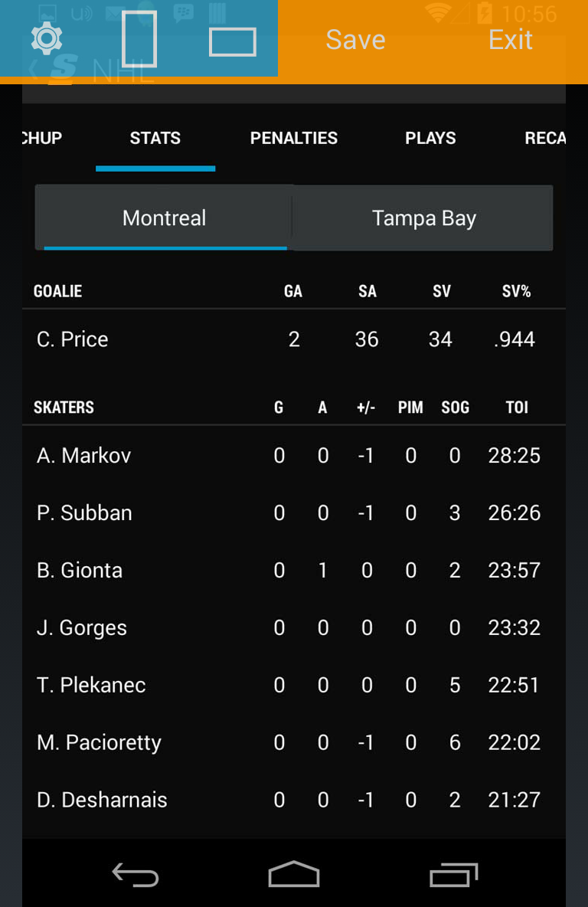Open the Recap tab

(x=544, y=138)
